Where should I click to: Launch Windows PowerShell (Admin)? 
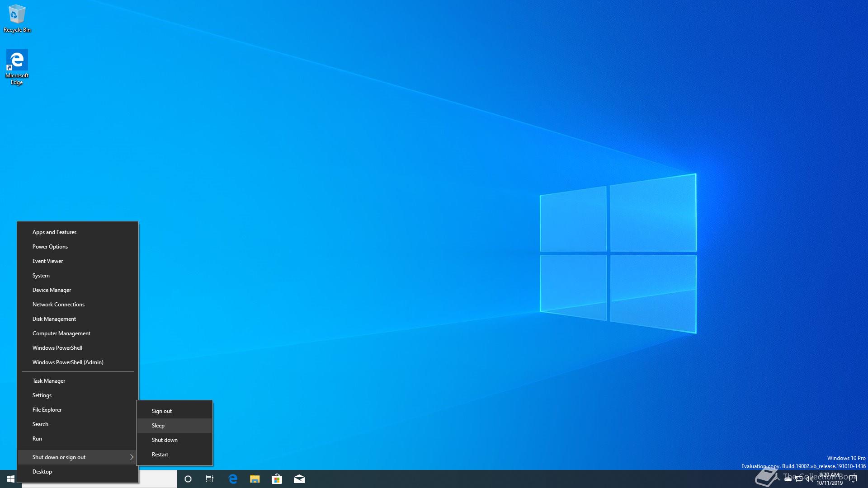(78, 362)
